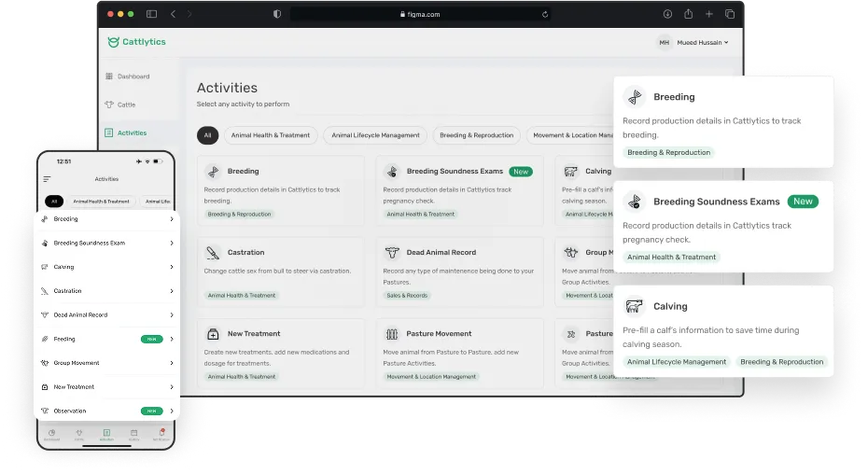Open the Mueed Hussain user dropdown
This screenshot has height=474, width=868.
tap(703, 43)
